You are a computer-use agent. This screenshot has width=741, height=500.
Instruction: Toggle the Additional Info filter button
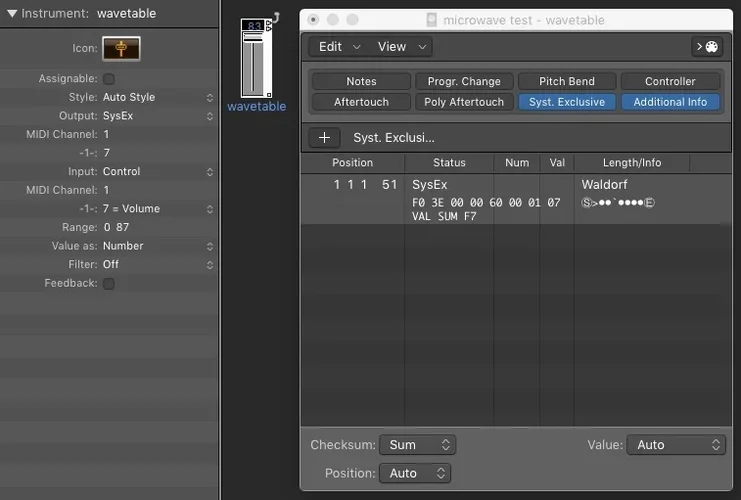669,102
